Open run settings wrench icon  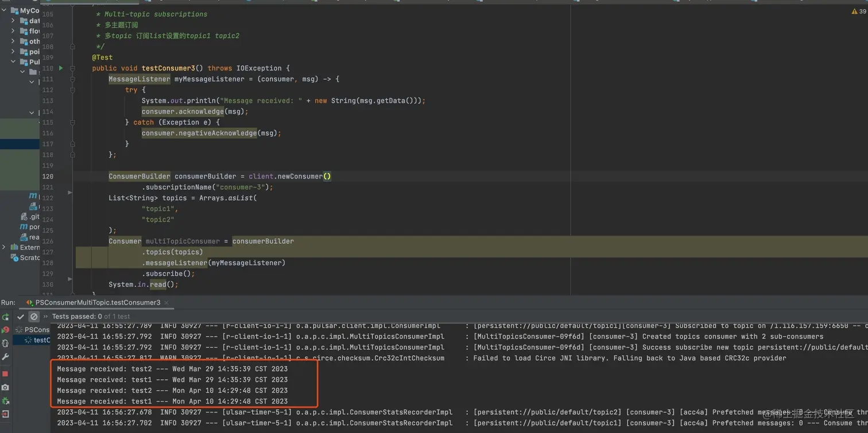(x=5, y=357)
